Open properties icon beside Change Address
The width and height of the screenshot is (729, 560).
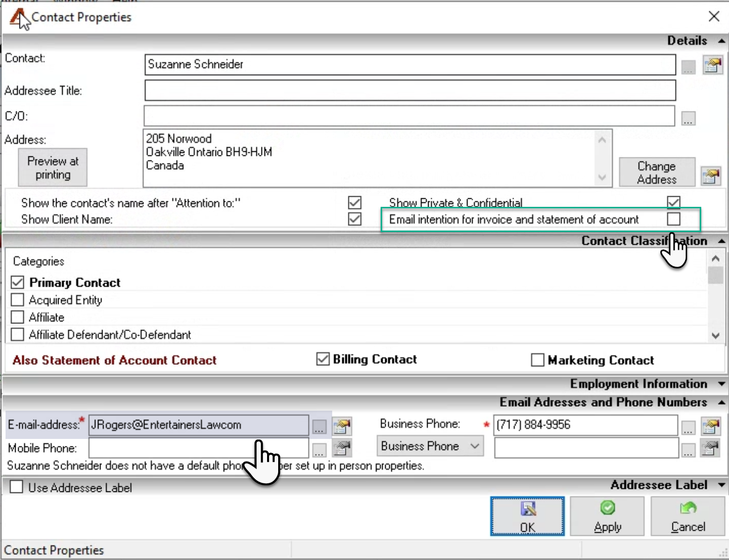tap(711, 176)
